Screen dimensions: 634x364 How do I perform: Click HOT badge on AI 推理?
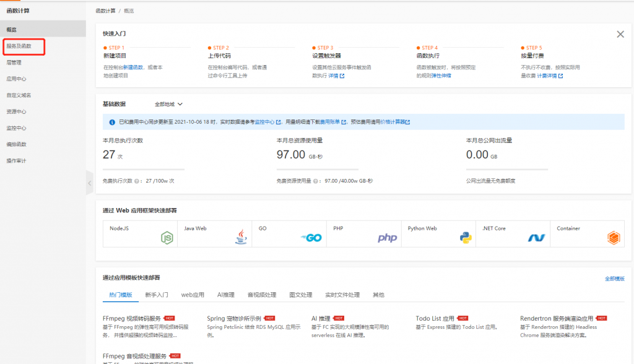339,318
